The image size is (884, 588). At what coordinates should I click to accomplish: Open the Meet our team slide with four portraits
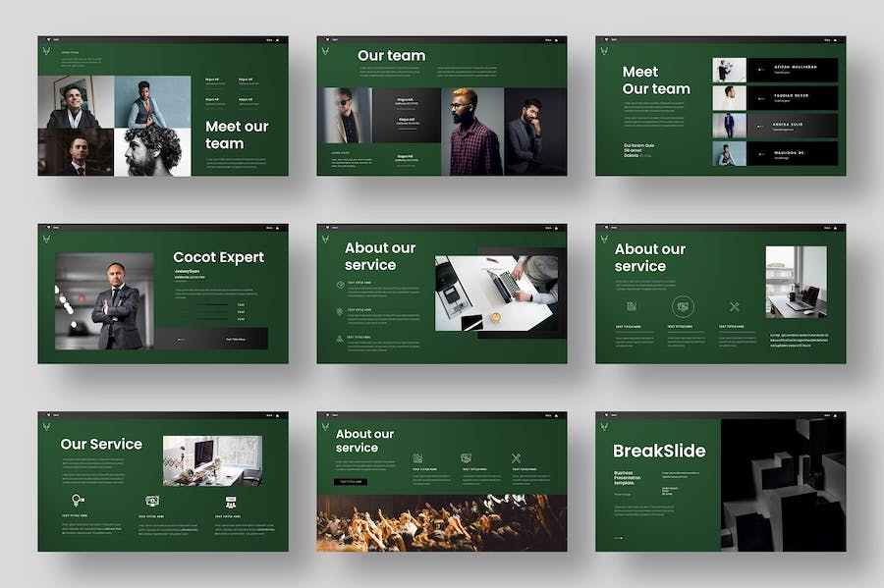tap(163, 106)
